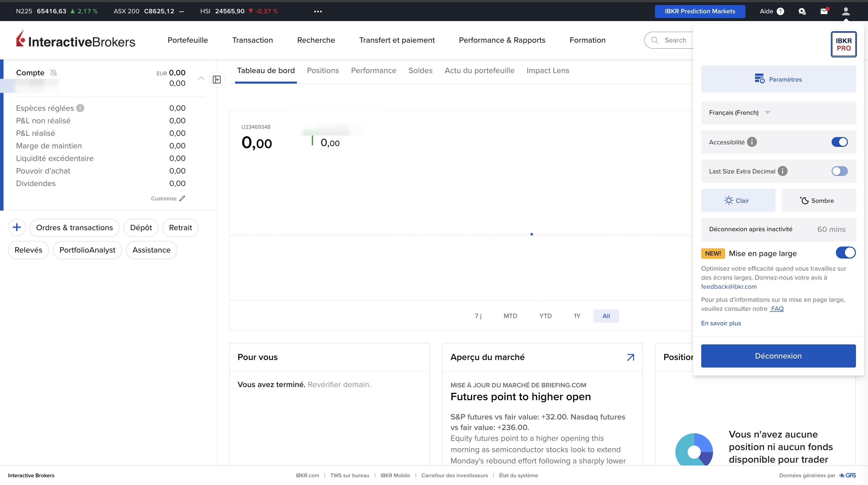
Task: Open the FAQ link
Action: click(777, 309)
